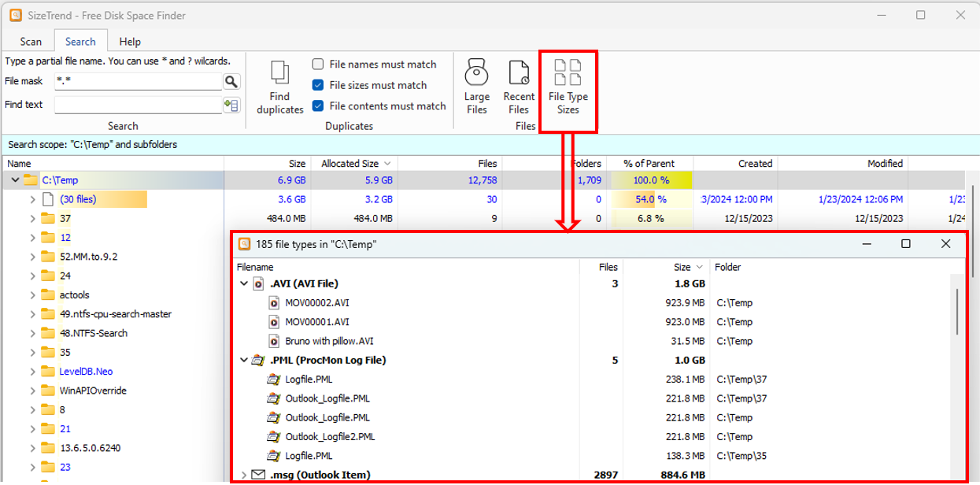Uncheck File contents must match
Viewport: 980px width, 485px height.
point(318,106)
